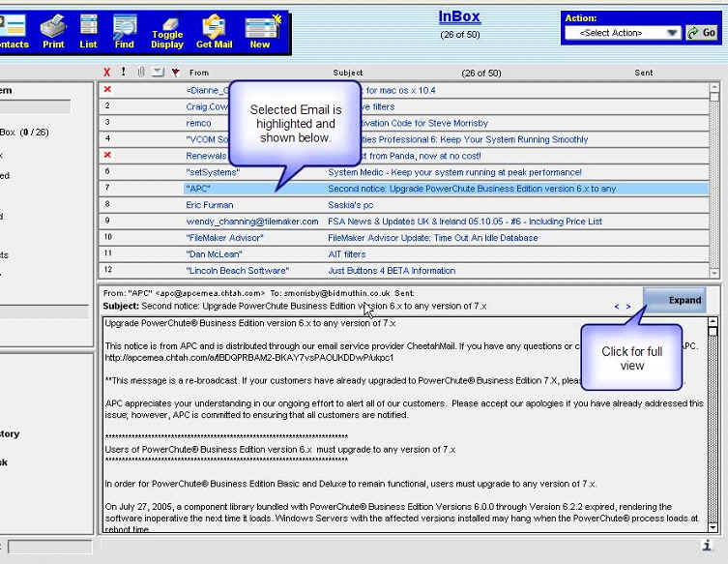Image resolution: width=728 pixels, height=564 pixels.
Task: Select email from remco
Action: click(x=198, y=123)
